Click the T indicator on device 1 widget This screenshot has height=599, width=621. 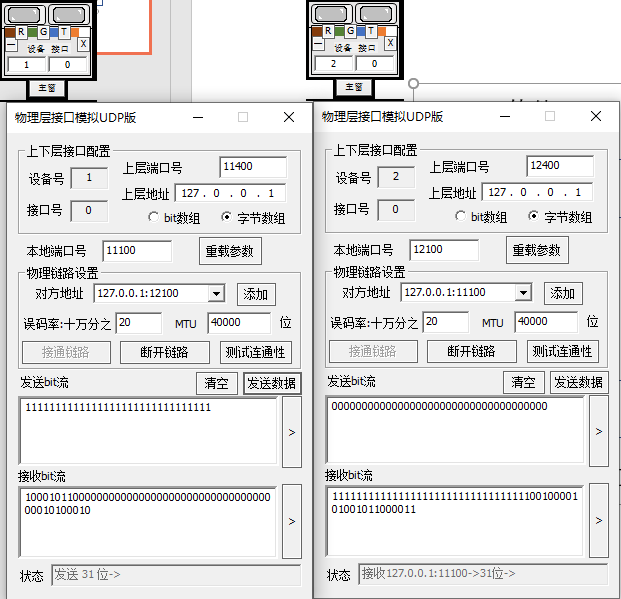pos(64,32)
